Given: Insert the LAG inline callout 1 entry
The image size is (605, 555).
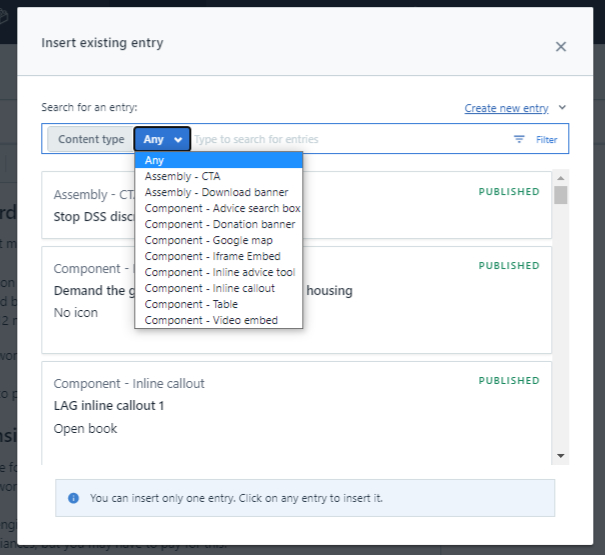Looking at the screenshot, I should tap(296, 413).
